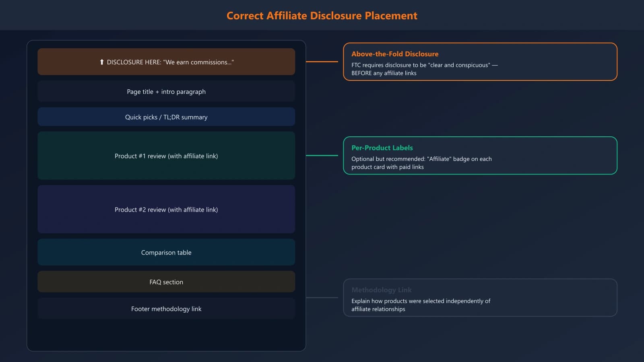
Task: Select the DISCLOSURE HERE banner block
Action: pos(166,62)
